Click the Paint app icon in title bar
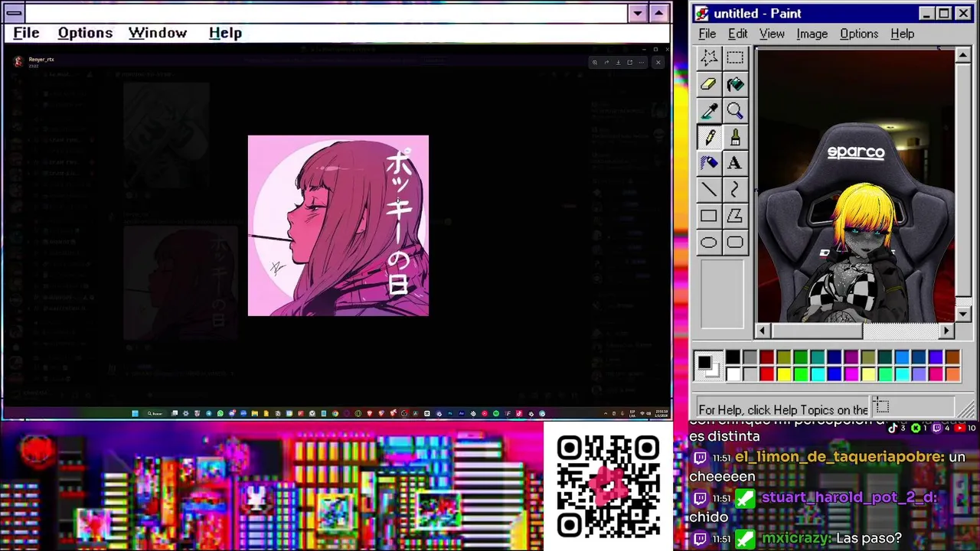The image size is (980, 551). [x=702, y=14]
